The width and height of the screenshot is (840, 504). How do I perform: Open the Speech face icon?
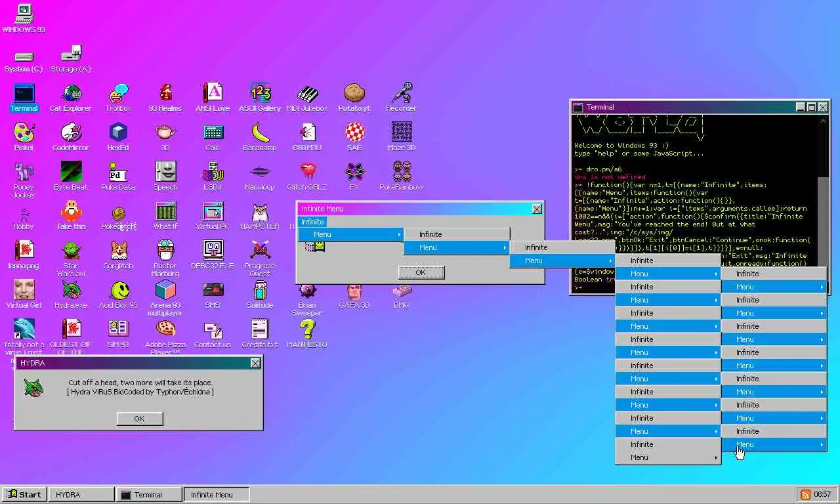165,176
